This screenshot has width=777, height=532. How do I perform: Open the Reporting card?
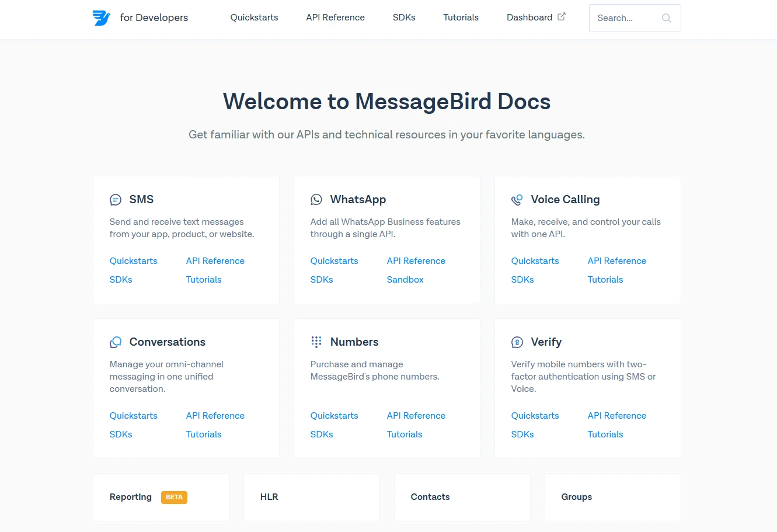pos(161,498)
